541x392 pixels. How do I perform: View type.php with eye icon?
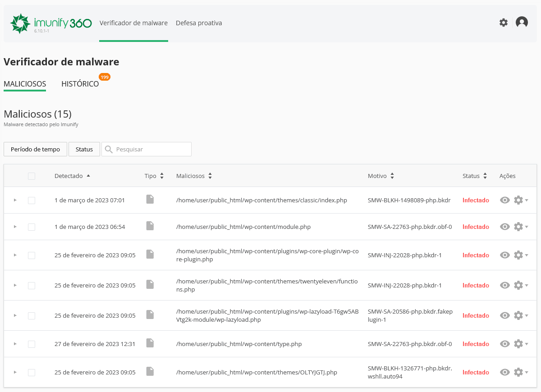505,344
